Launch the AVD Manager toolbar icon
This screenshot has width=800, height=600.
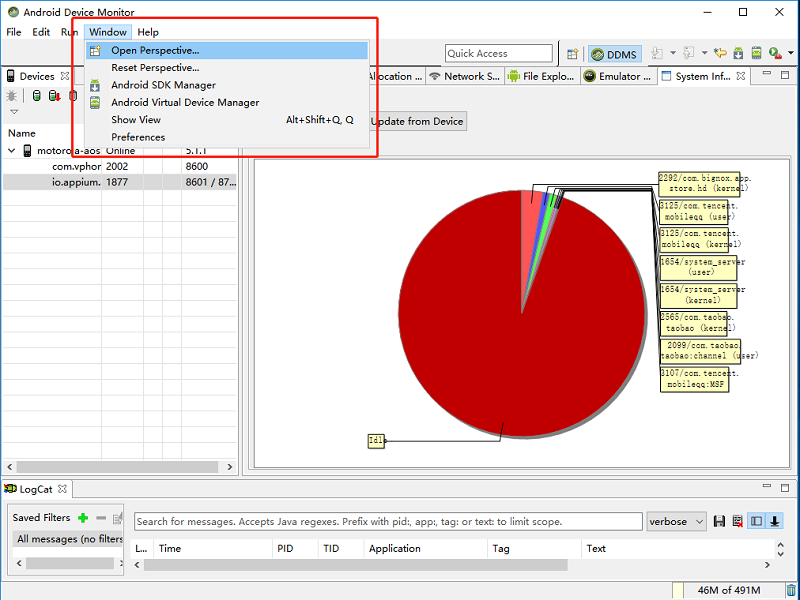[756, 53]
